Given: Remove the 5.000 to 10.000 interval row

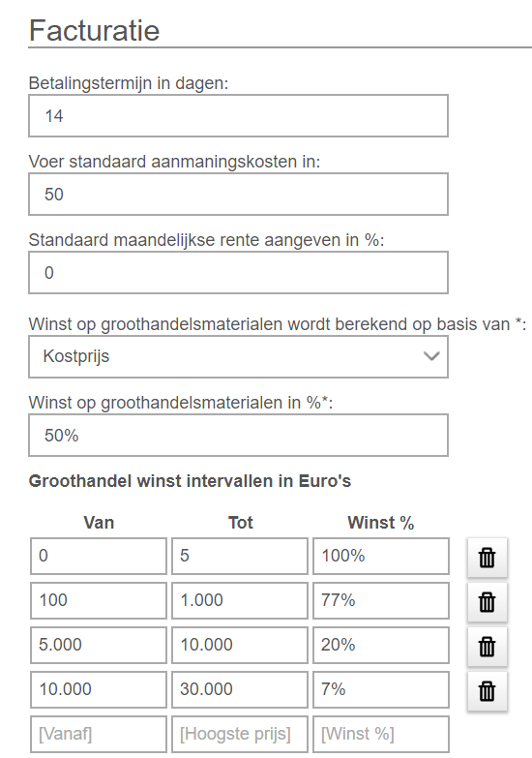Looking at the screenshot, I should tap(488, 647).
